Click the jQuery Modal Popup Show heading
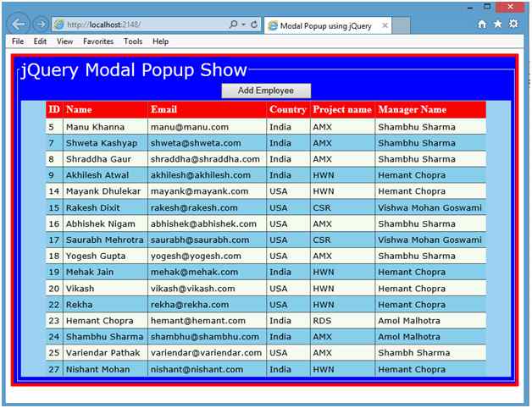Viewport: 532px width, 408px height. click(134, 70)
